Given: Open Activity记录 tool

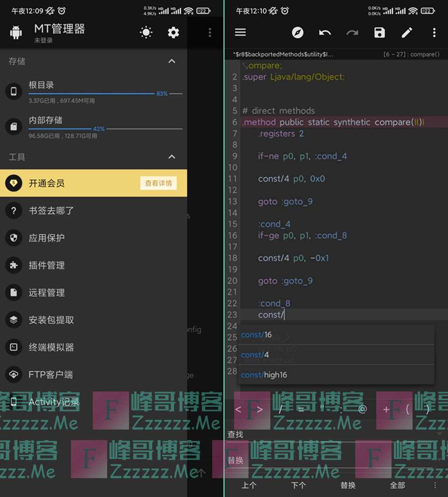Looking at the screenshot, I should (93, 402).
